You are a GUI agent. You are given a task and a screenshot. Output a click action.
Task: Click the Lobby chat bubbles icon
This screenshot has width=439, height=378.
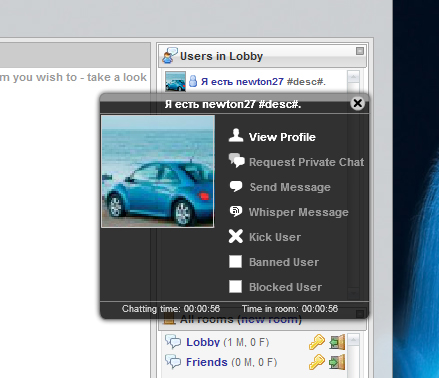(x=173, y=341)
